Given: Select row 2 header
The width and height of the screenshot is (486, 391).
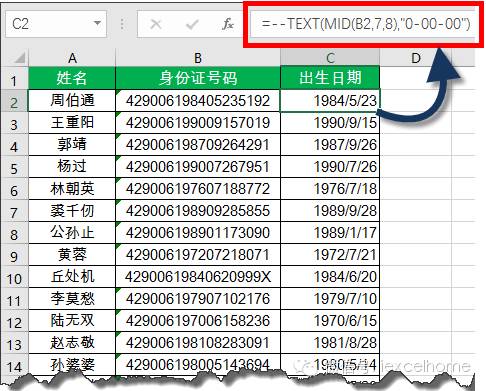Looking at the screenshot, I should [14, 101].
